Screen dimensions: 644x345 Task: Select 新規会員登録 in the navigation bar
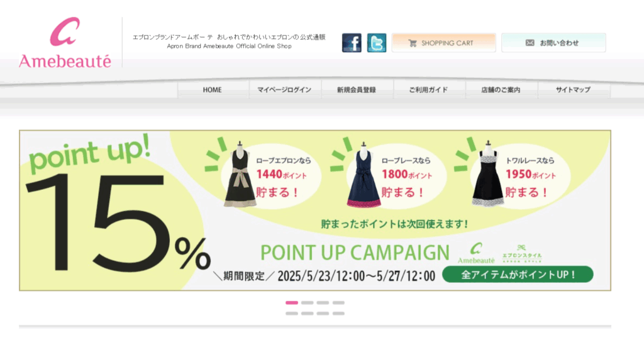click(357, 90)
